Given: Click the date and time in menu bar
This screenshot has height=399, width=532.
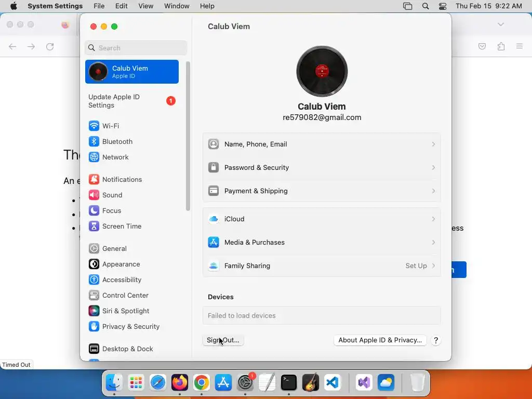Looking at the screenshot, I should click(488, 6).
